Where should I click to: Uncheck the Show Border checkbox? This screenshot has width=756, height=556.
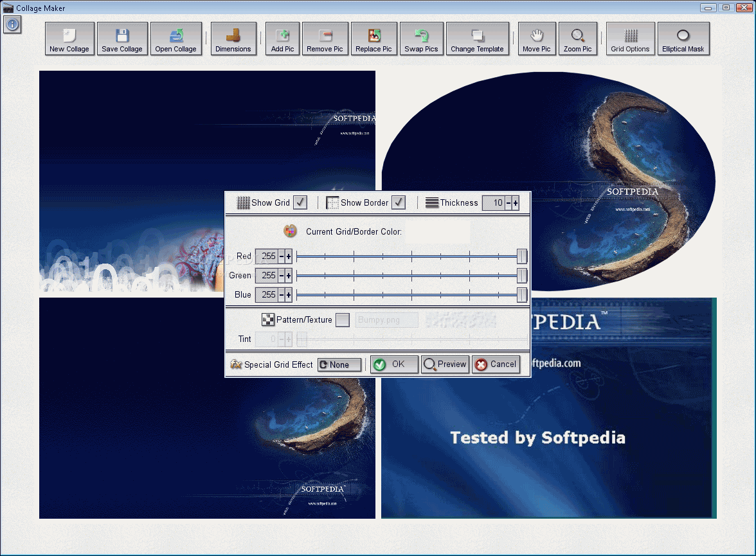[x=399, y=202]
